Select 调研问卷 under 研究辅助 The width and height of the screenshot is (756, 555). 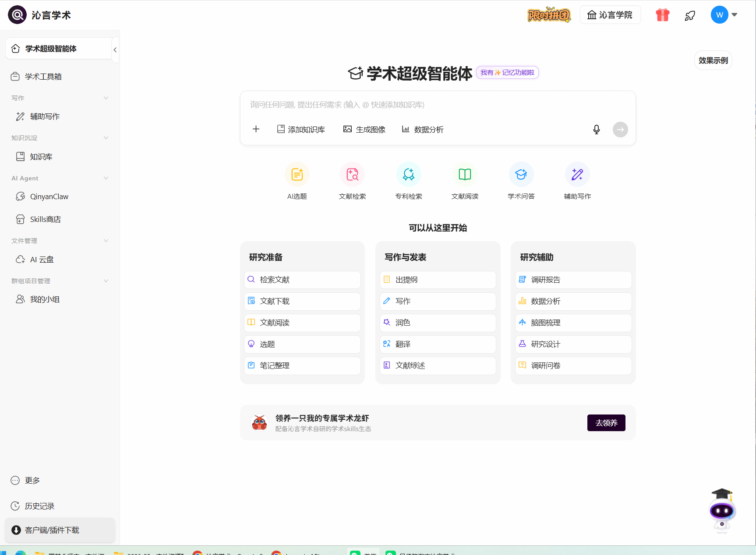pyautogui.click(x=573, y=365)
